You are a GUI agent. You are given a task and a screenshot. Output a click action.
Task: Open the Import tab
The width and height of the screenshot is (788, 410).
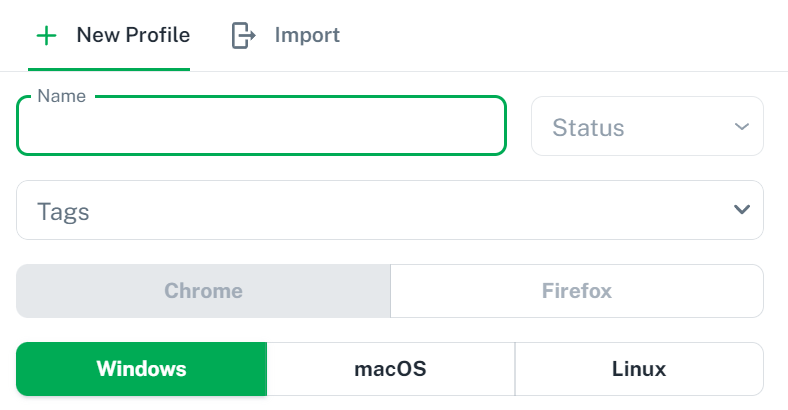click(x=285, y=36)
